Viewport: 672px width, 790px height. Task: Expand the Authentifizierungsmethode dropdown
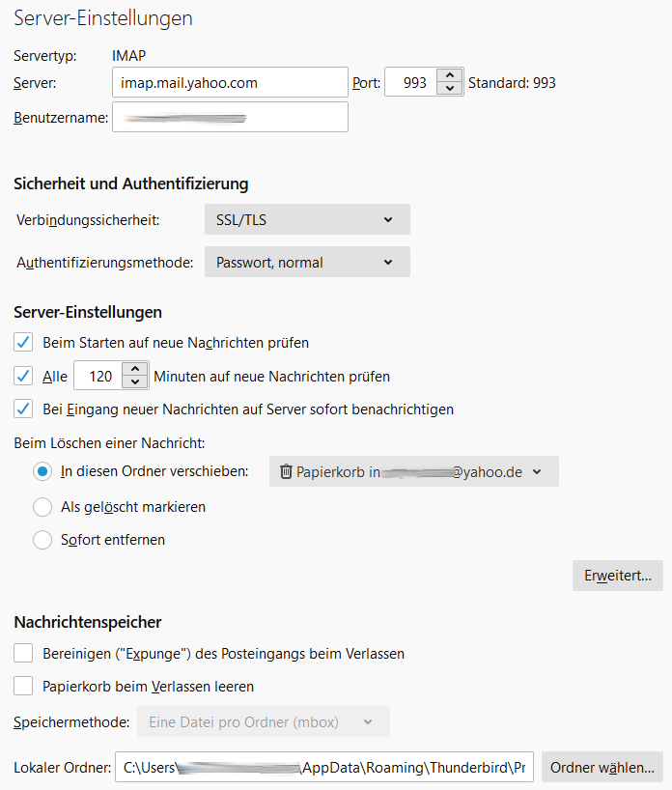[307, 262]
